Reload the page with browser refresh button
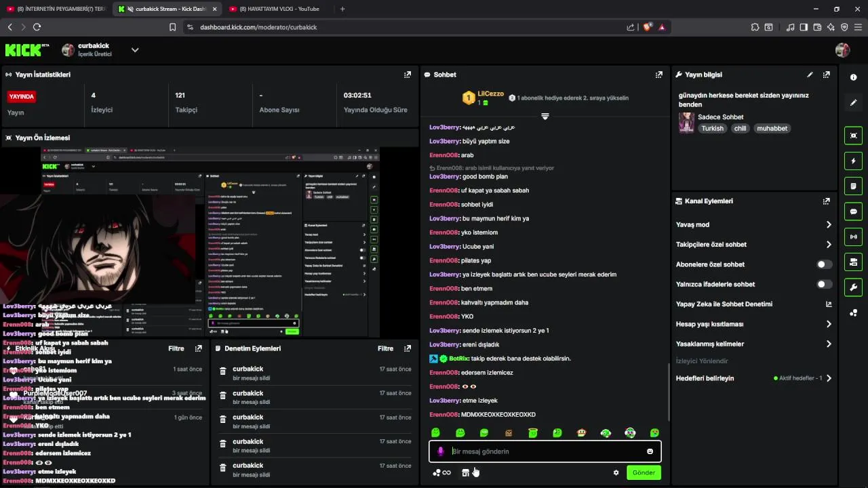 [x=37, y=27]
